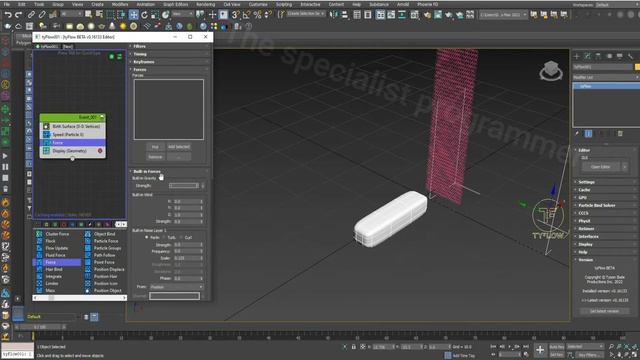Toggle Show End Result in modifier stack

[x=588, y=133]
